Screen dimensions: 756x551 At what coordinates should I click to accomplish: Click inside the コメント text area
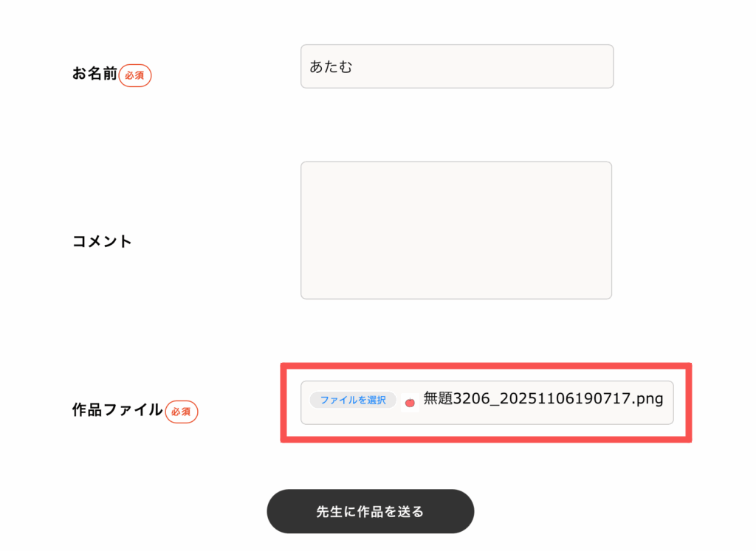[456, 230]
